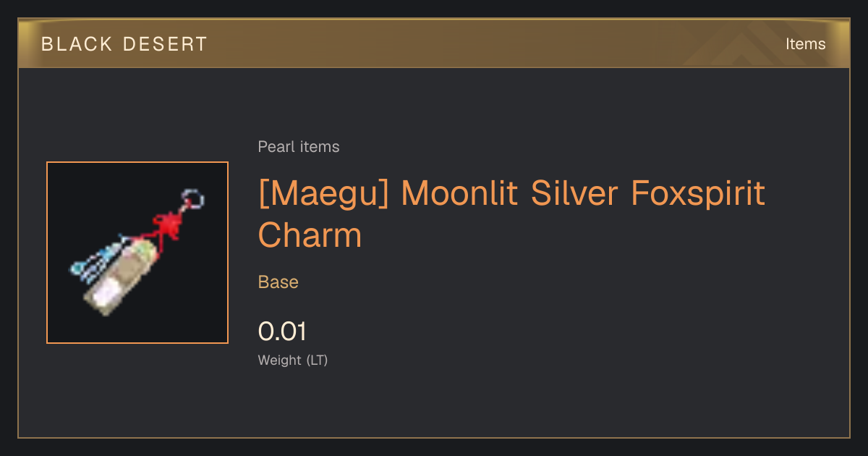
Task: Click the green band on the charm icon
Action: tap(143, 252)
